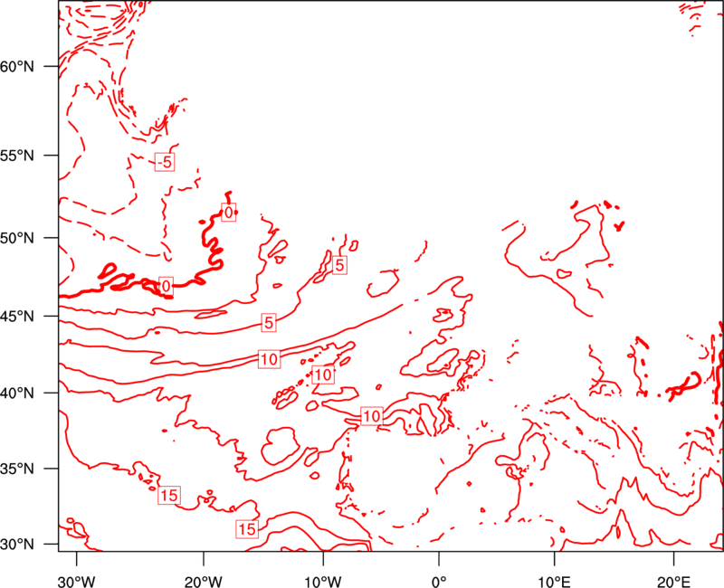Click the 45°N latitude axis label
The height and width of the screenshot is (588, 724).
17,316
